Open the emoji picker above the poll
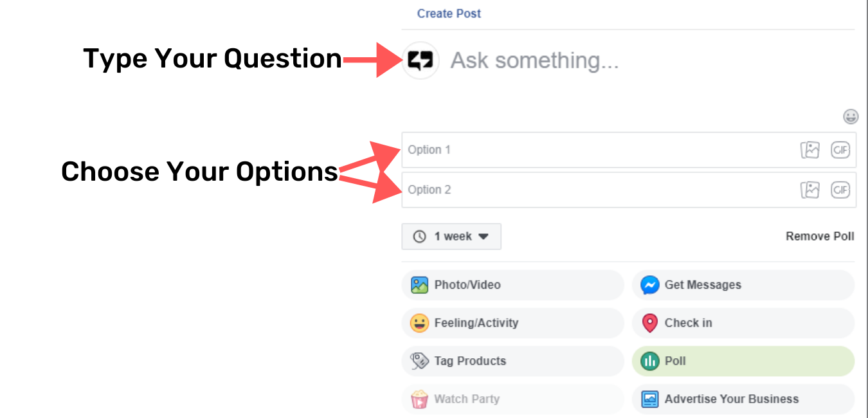The height and width of the screenshot is (418, 868). 850,116
